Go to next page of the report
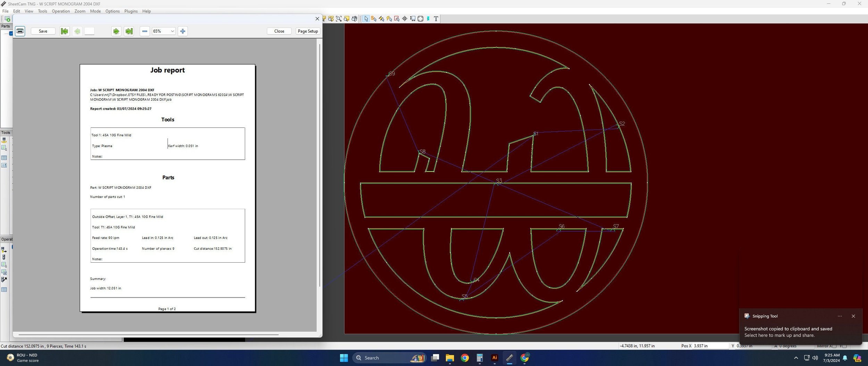Viewport: 868px width, 366px height. pos(116,31)
